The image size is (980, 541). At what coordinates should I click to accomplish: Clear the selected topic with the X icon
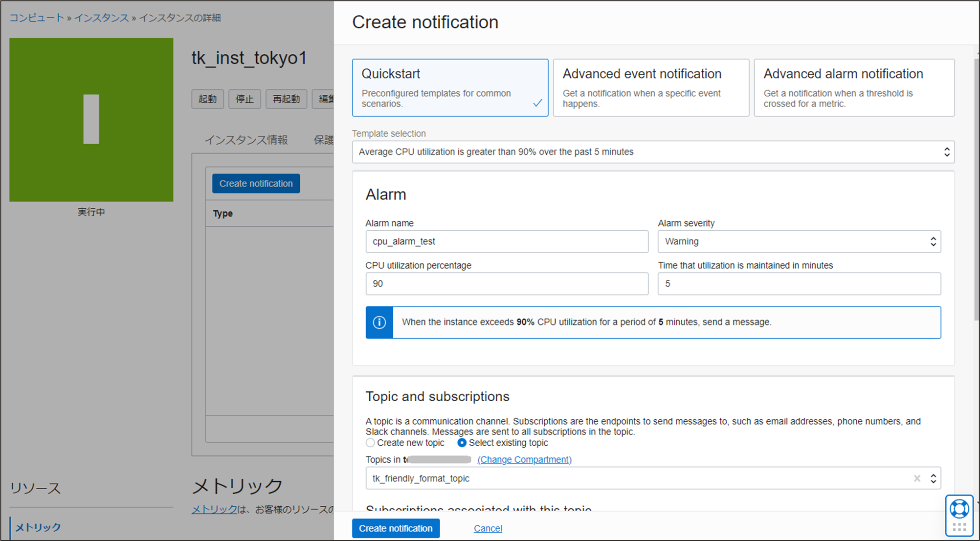pos(917,478)
